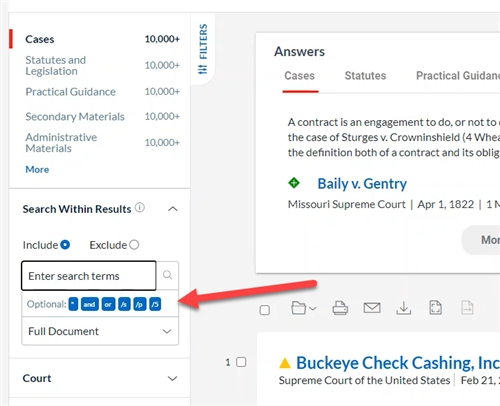Click the folder save icon in results toolbar
This screenshot has width=500, height=406.
coord(303,308)
